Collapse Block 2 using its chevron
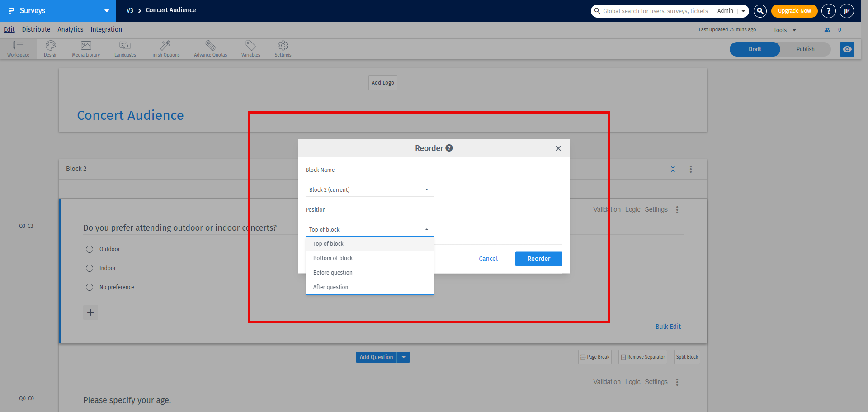The image size is (868, 412). (673, 169)
